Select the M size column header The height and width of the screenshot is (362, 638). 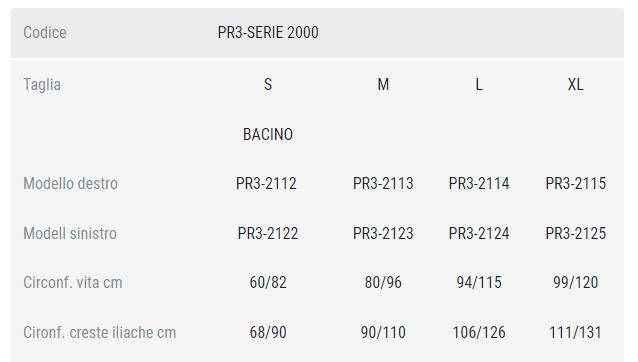click(383, 85)
